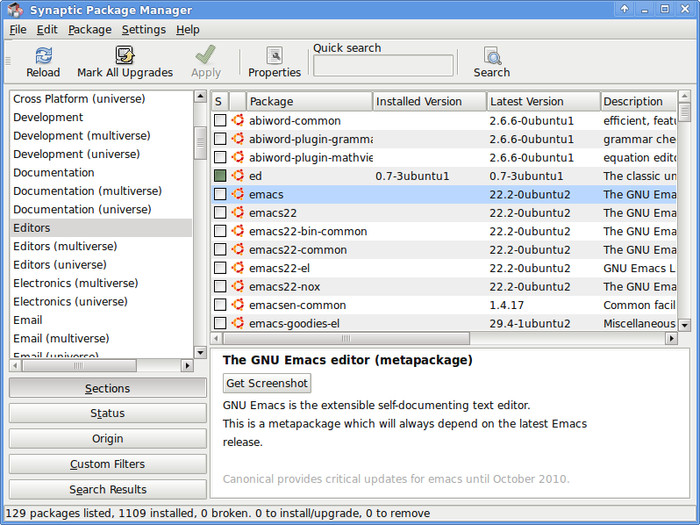Open the Package menu

point(90,29)
